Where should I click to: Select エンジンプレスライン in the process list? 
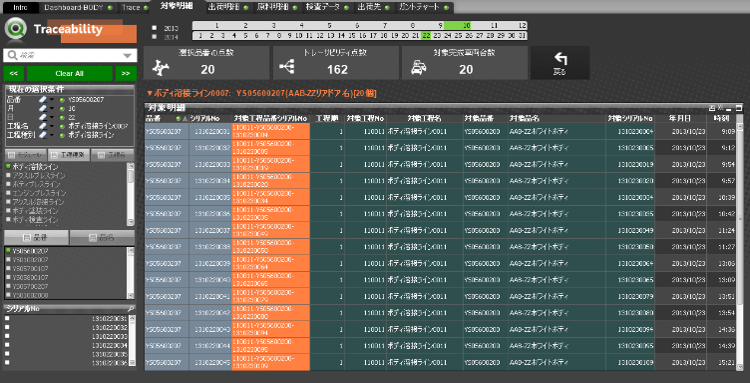pos(39,193)
